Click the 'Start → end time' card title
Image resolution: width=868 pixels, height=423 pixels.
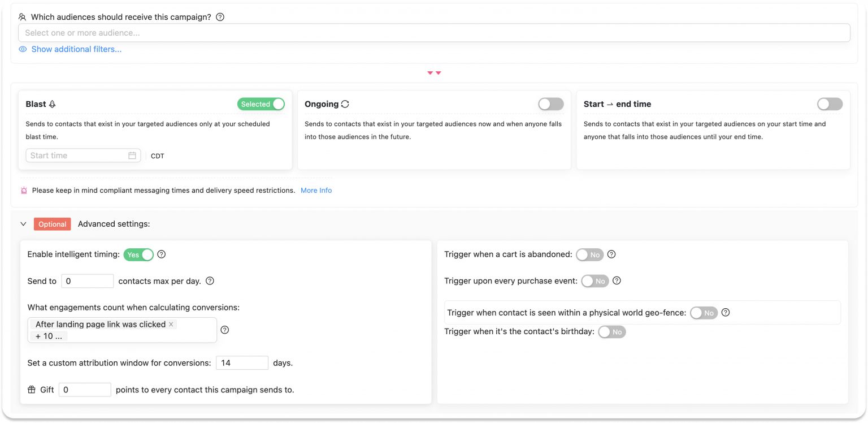tap(617, 104)
